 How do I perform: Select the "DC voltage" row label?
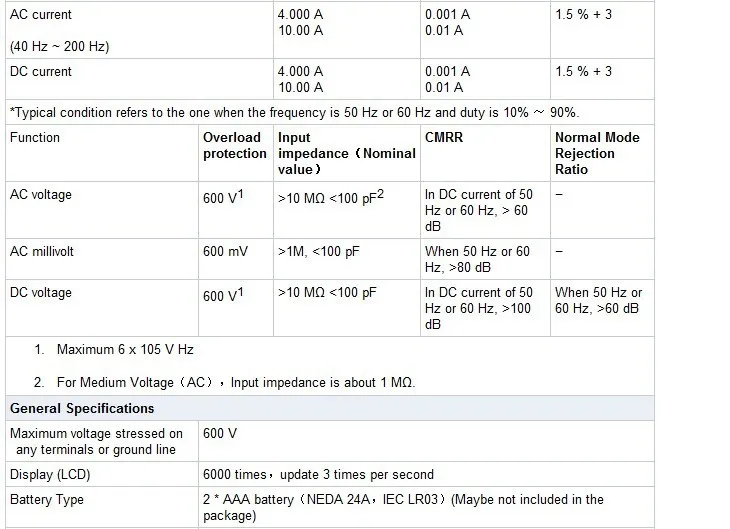pos(41,293)
